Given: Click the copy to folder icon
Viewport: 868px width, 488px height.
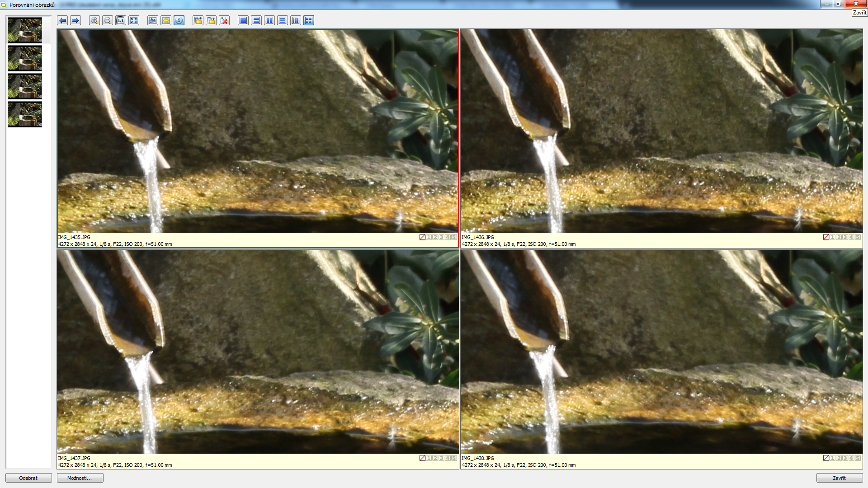Looking at the screenshot, I should point(198,21).
